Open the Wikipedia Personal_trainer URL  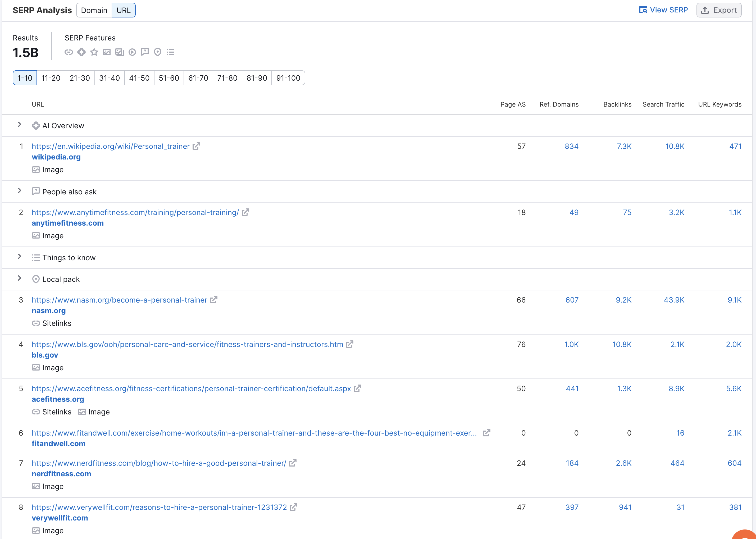111,146
